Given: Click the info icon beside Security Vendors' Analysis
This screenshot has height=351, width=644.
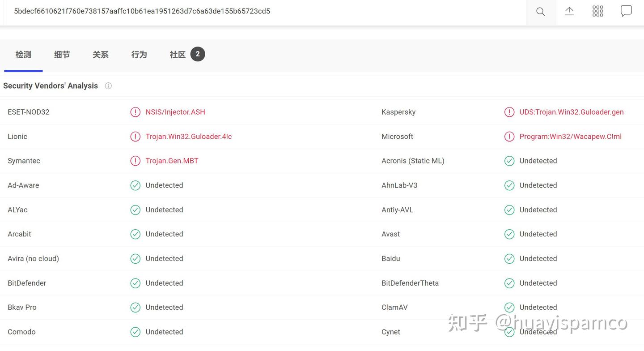Looking at the screenshot, I should [x=108, y=86].
